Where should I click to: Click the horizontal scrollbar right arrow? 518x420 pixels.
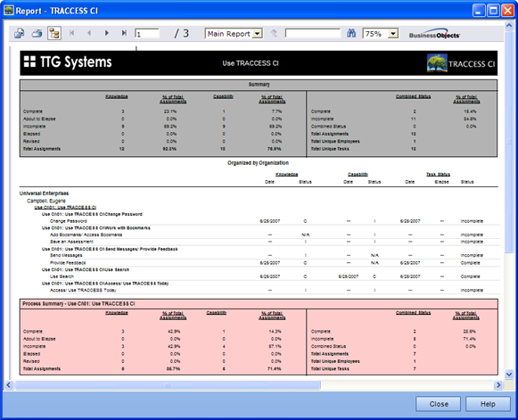pos(497,384)
